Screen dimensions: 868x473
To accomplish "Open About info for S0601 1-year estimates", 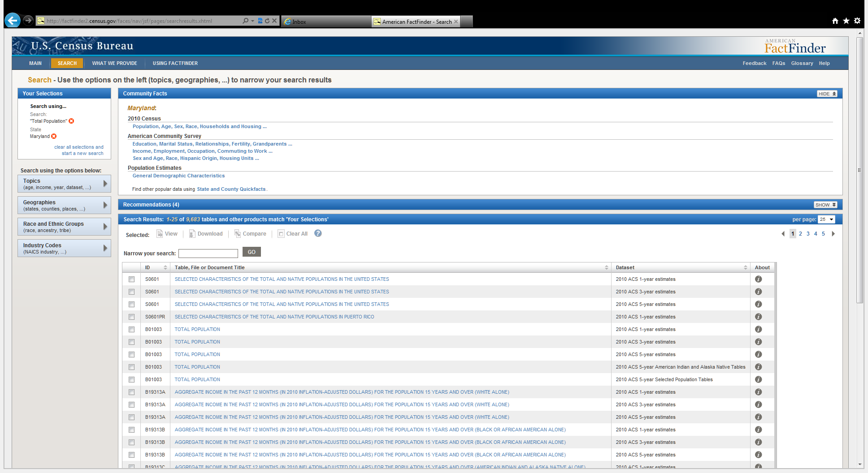I will [758, 279].
